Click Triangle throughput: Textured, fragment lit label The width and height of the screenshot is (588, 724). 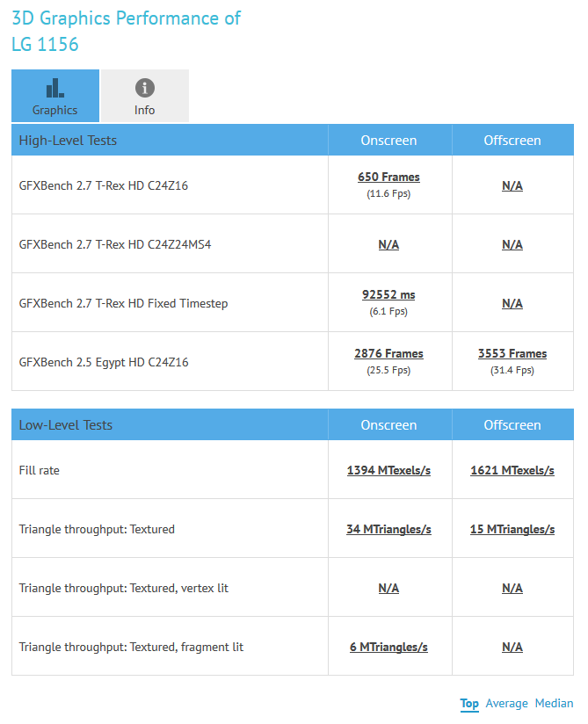[131, 647]
